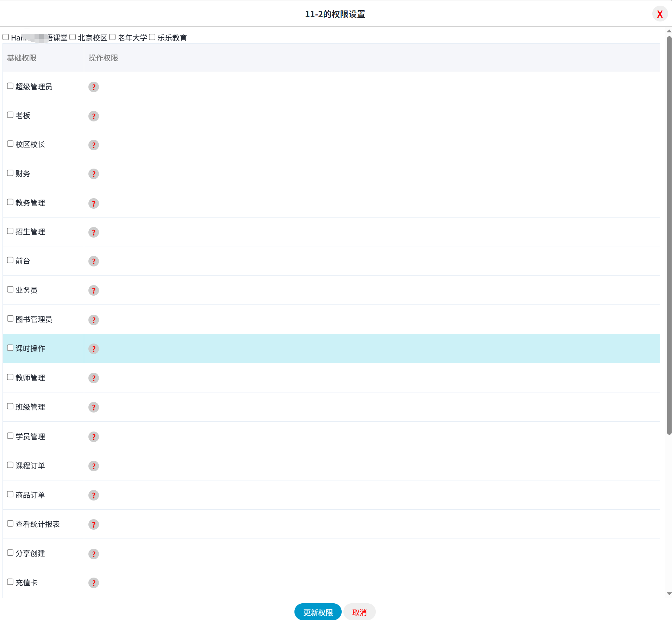The height and width of the screenshot is (623, 672).
Task: Click help icon for 前台 row
Action: point(93,261)
